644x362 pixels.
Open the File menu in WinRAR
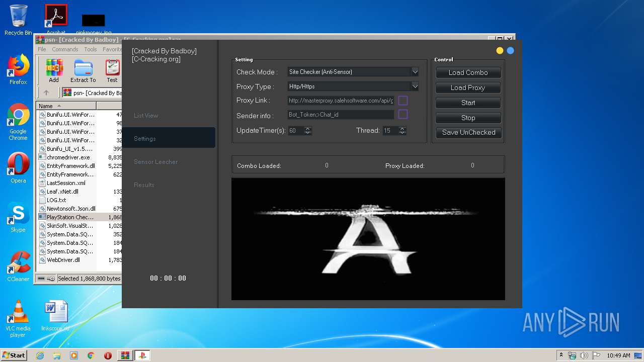[42, 49]
